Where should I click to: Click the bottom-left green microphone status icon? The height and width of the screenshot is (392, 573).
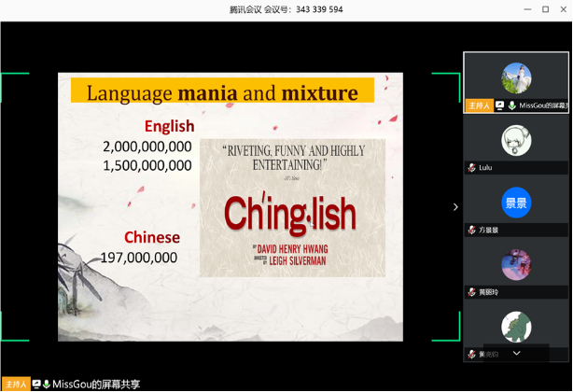tap(47, 384)
